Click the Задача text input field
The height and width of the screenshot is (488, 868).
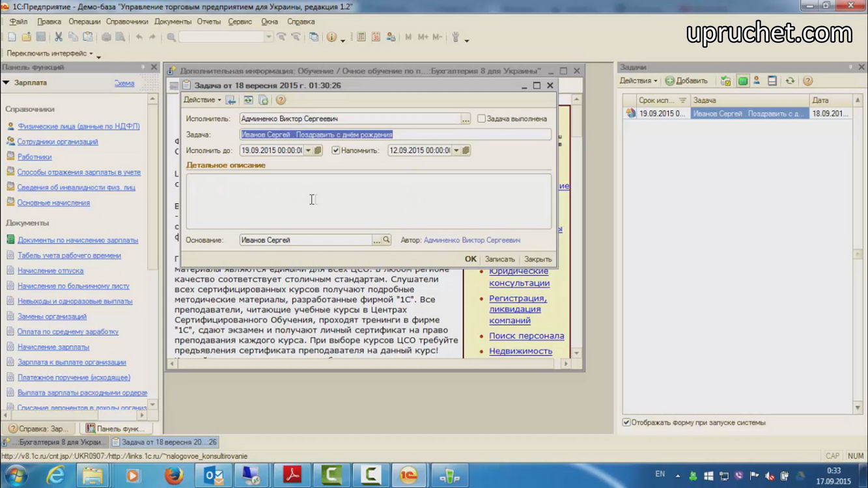[395, 135]
